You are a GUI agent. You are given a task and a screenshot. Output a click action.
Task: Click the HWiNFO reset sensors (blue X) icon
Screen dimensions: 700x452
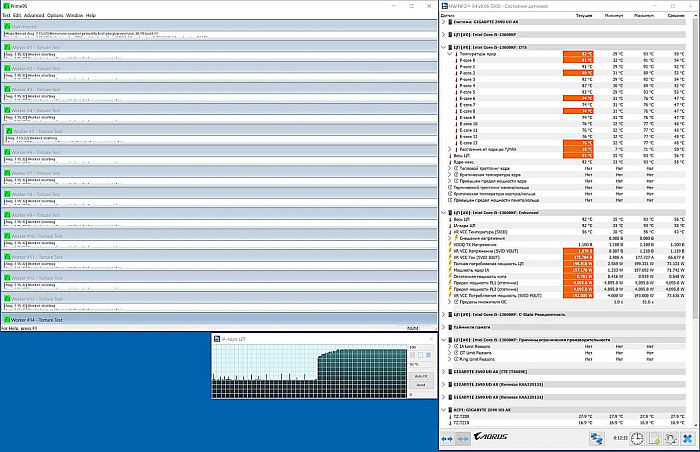click(x=688, y=439)
